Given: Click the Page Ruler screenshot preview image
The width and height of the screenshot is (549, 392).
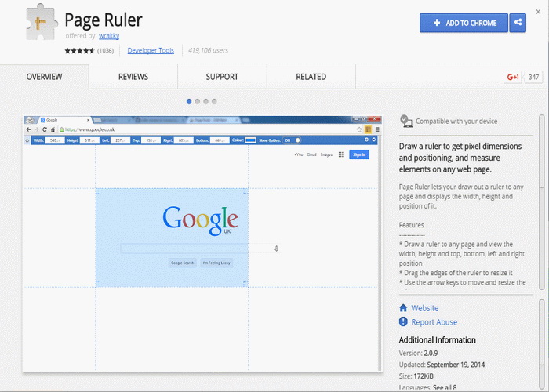Looking at the screenshot, I should coord(202,244).
